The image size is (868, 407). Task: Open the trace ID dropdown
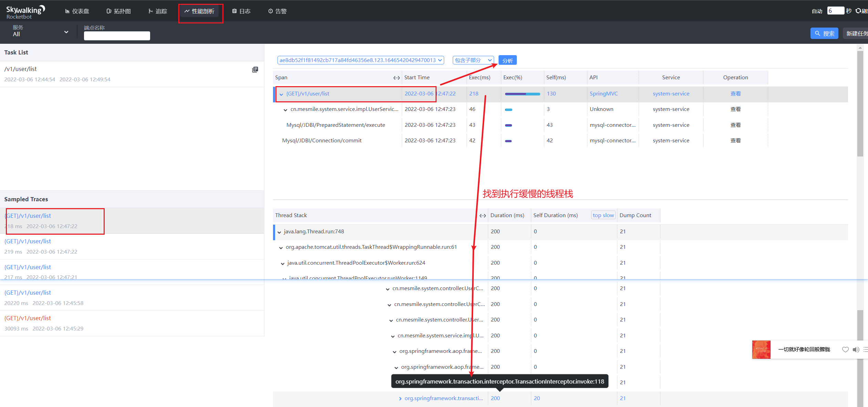(360, 60)
